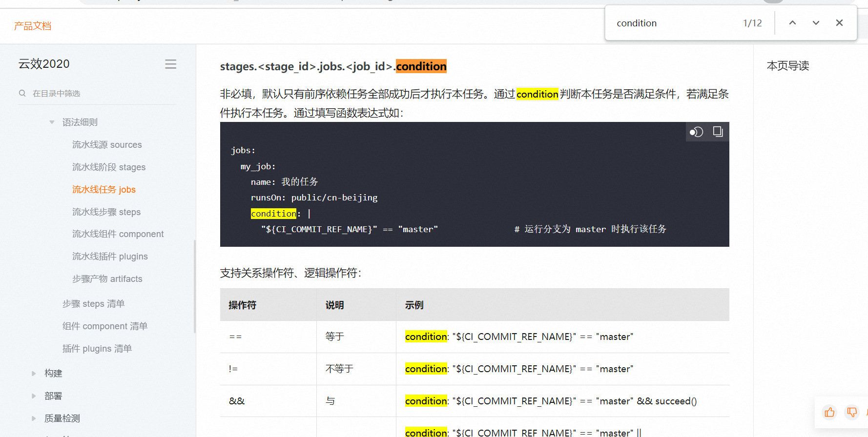Open 流水线步骤 steps page
Screen dimensions: 868x437
tap(106, 212)
